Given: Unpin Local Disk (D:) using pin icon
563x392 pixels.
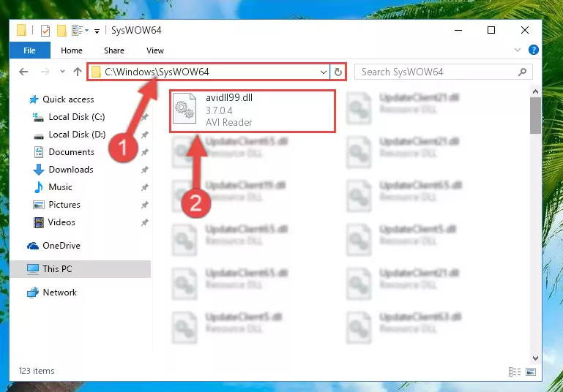Looking at the screenshot, I should pyautogui.click(x=144, y=135).
